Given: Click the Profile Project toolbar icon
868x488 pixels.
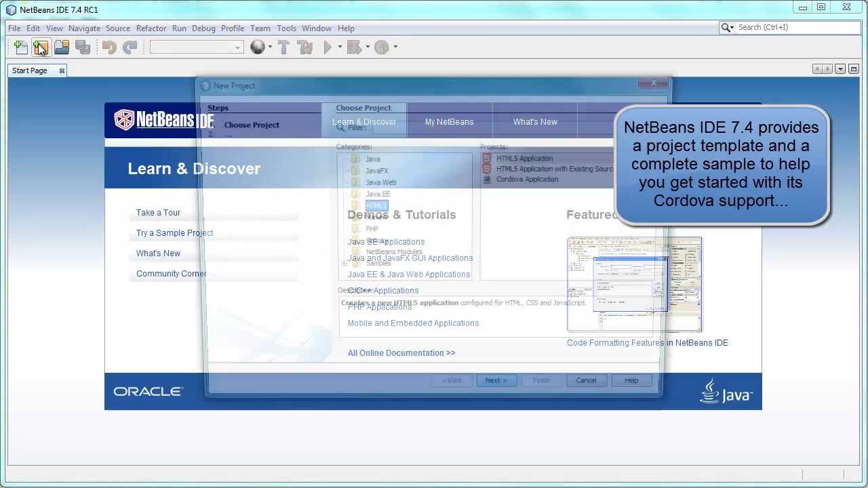Looking at the screenshot, I should click(x=382, y=47).
